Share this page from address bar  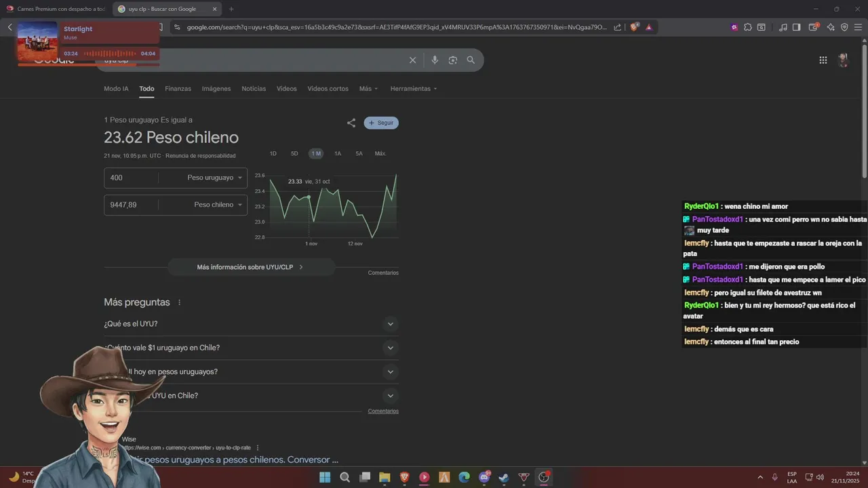(x=617, y=27)
